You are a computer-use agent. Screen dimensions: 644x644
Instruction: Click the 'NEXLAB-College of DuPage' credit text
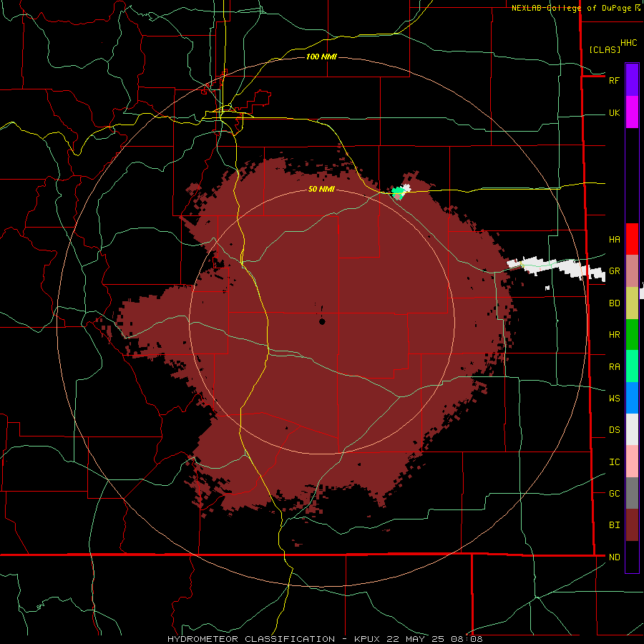571,8
